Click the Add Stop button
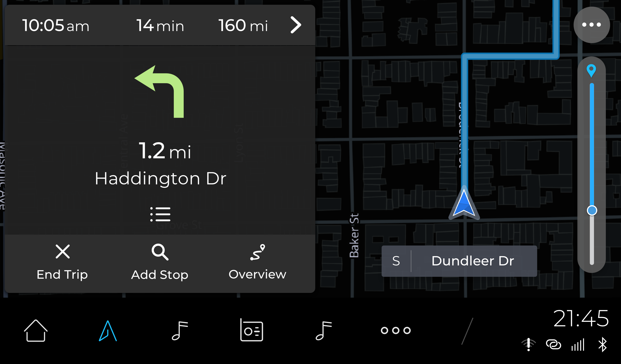 click(160, 263)
